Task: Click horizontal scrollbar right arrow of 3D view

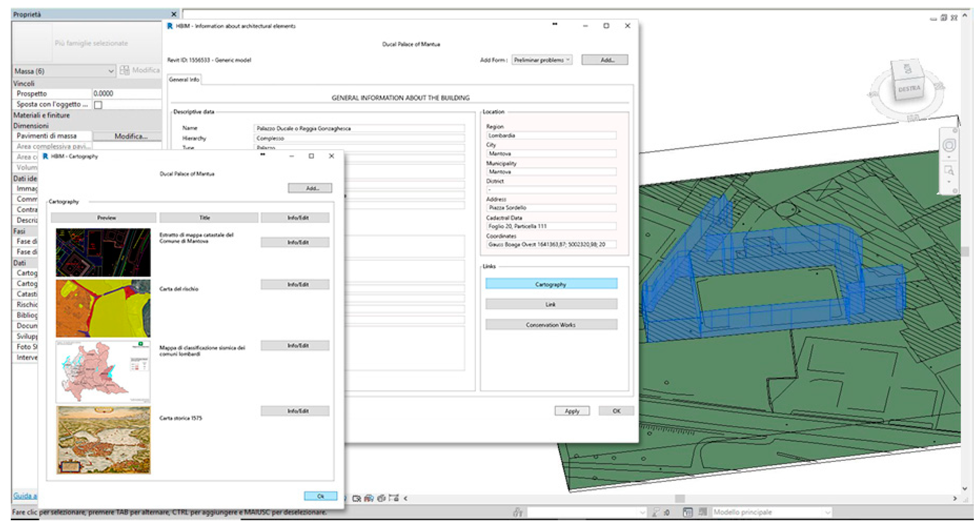Action: [955, 499]
